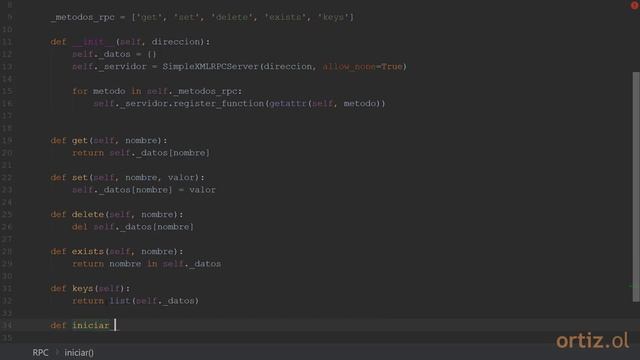Image resolution: width=640 pixels, height=360 pixels.
Task: Click line number 34 in gutter
Action: click(7, 325)
